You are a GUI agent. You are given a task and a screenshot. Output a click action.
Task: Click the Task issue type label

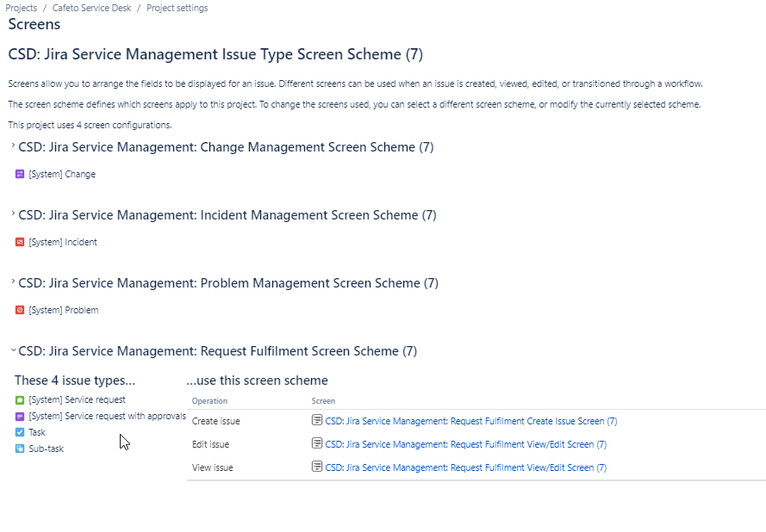[37, 432]
